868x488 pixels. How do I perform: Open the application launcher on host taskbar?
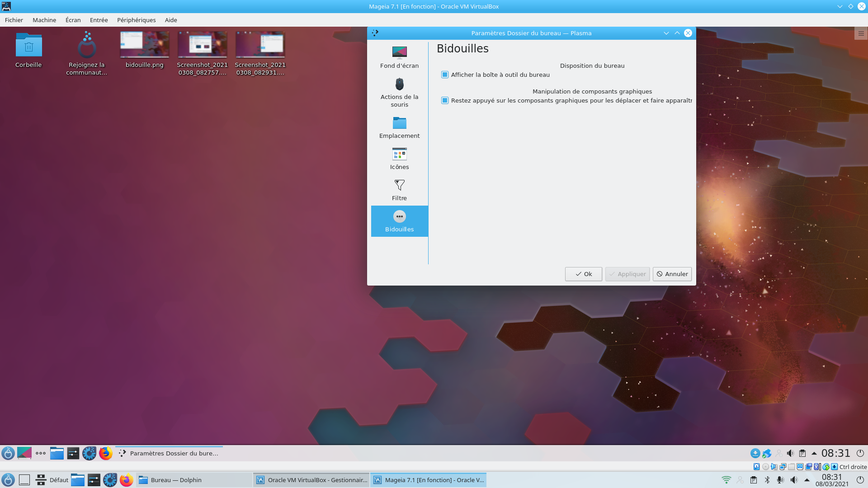coord(8,480)
